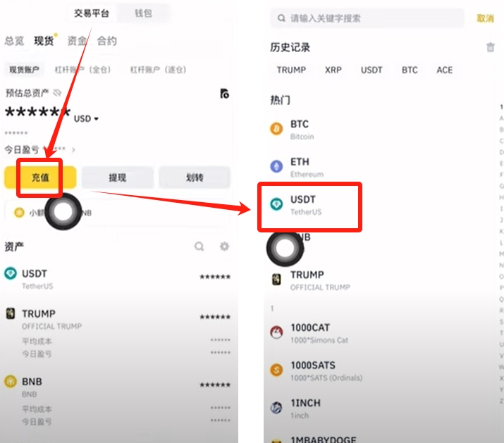Tap the 取消 cancel link

tap(485, 18)
